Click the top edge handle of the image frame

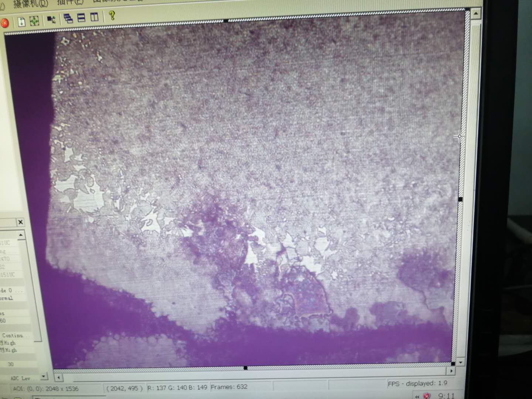coord(226,21)
